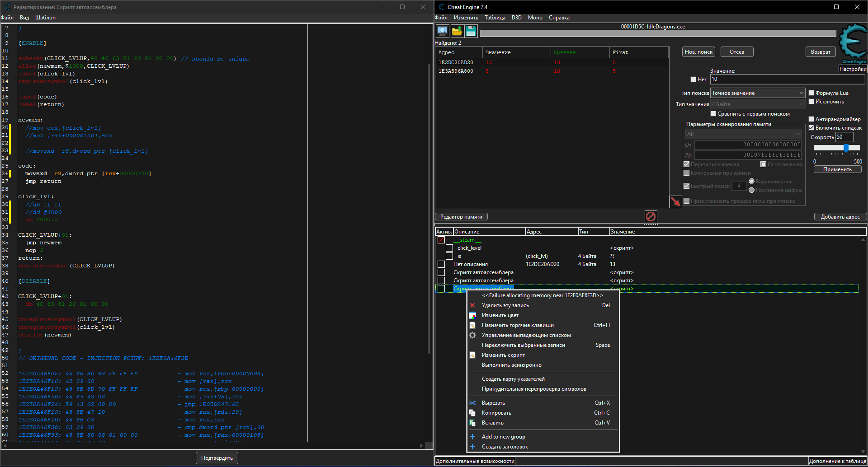Click the speedhack speed slider handle
This screenshot has height=467, width=868.
[846, 148]
